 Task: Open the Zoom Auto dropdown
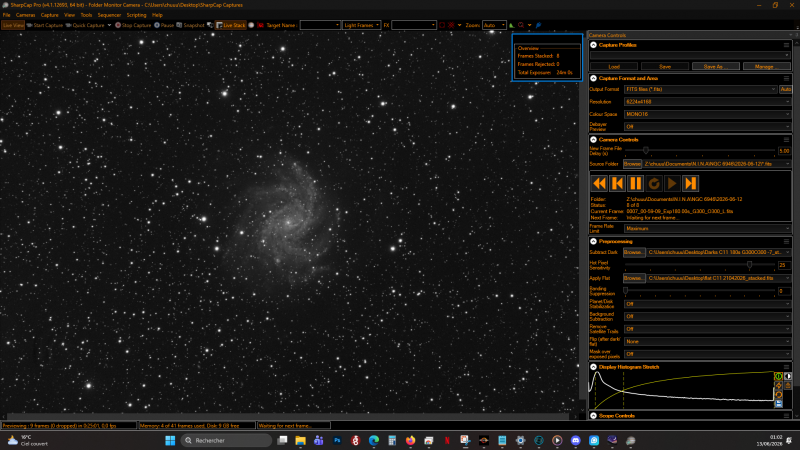494,25
